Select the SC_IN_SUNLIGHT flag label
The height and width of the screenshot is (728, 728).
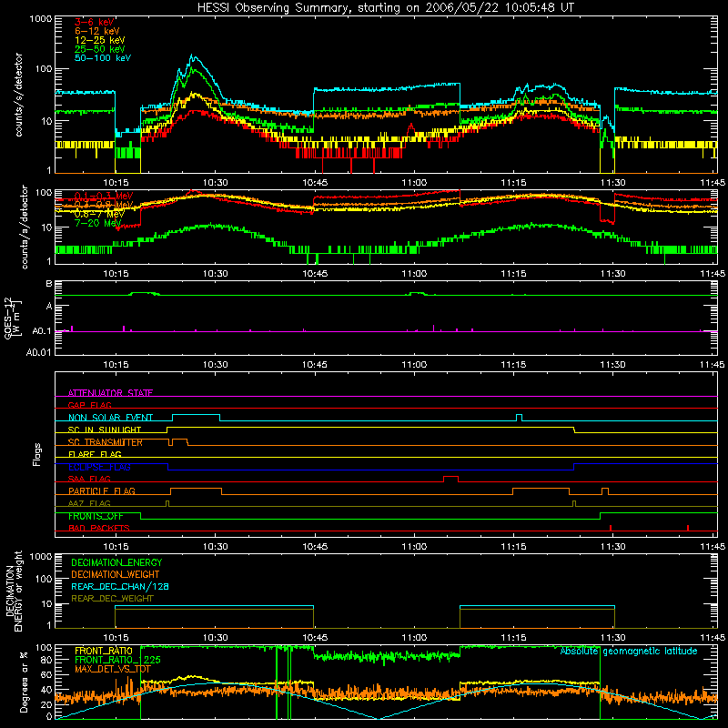click(105, 430)
